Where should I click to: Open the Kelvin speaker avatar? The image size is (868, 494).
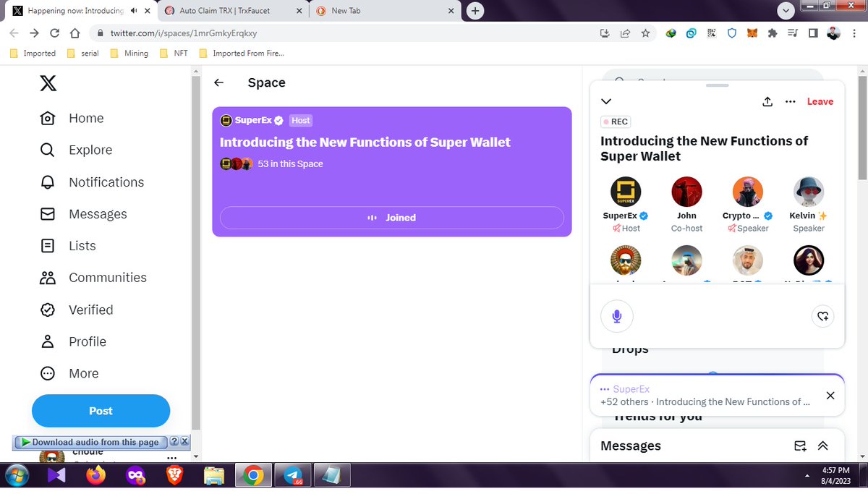(x=808, y=192)
